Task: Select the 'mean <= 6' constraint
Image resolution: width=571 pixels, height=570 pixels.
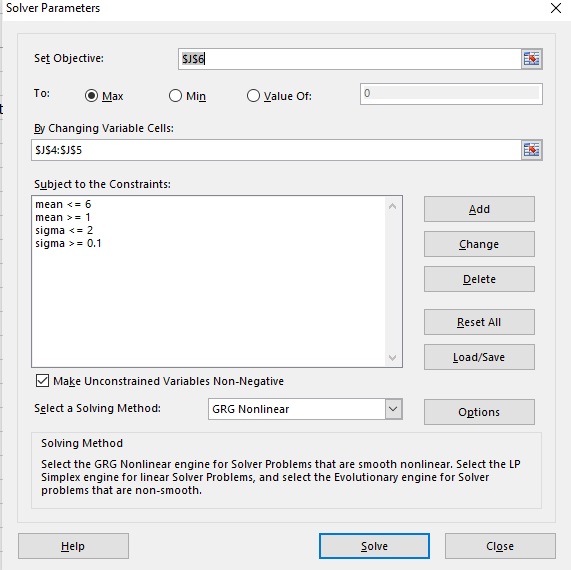Action: 63,204
